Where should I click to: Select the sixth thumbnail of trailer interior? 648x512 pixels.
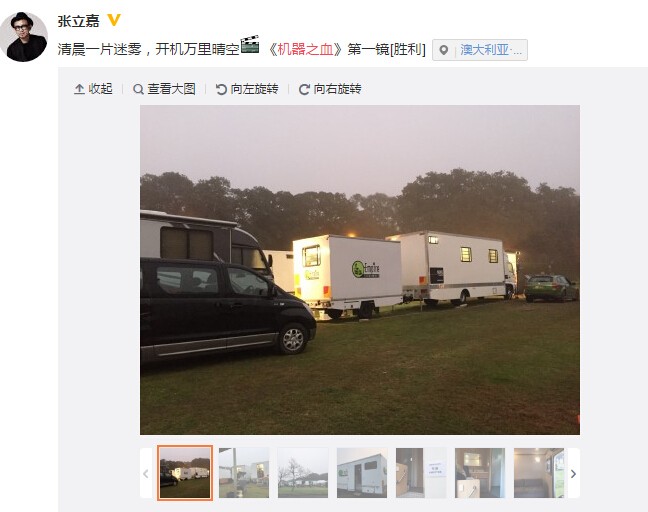[480, 473]
